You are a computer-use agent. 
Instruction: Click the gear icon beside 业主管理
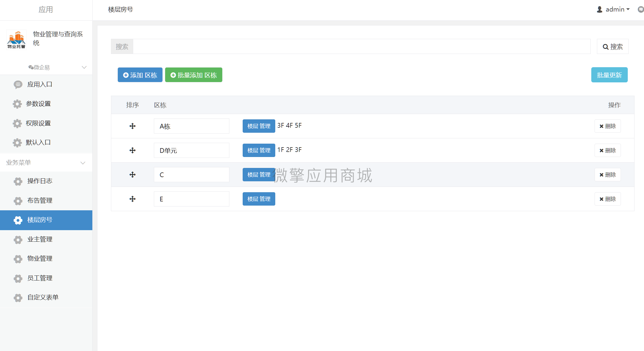(18, 240)
